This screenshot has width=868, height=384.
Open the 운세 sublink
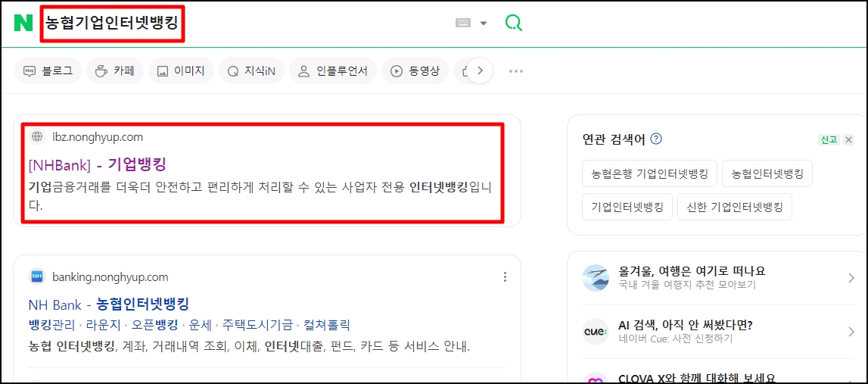(200, 325)
